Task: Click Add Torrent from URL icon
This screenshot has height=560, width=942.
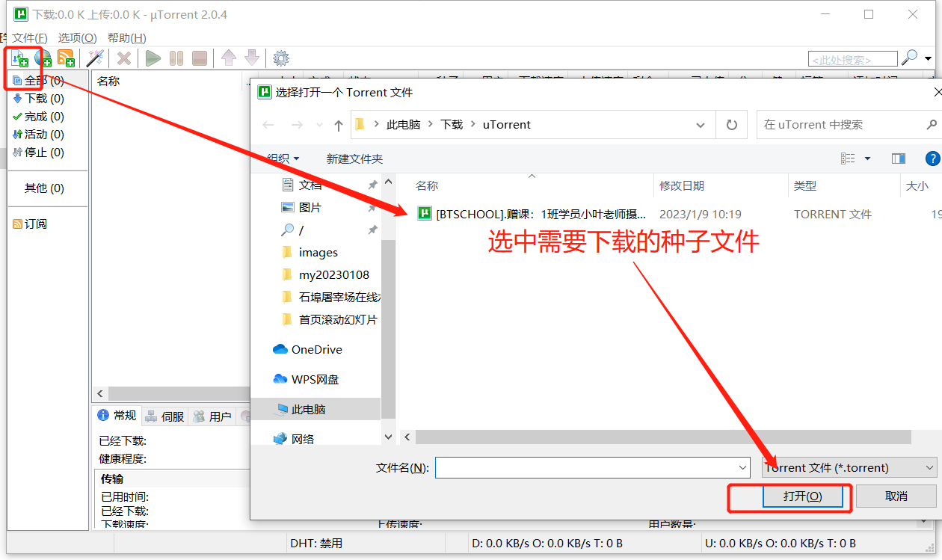Action: tap(43, 58)
